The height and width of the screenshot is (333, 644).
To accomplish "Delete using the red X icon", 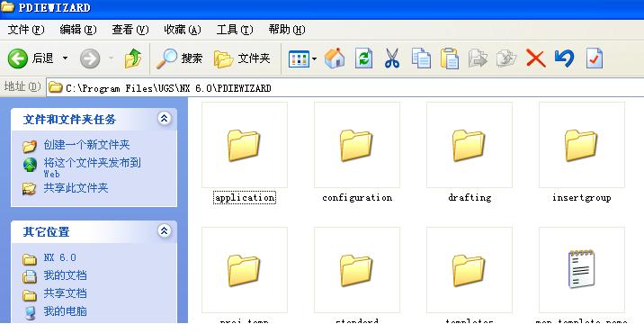I will pyautogui.click(x=535, y=58).
